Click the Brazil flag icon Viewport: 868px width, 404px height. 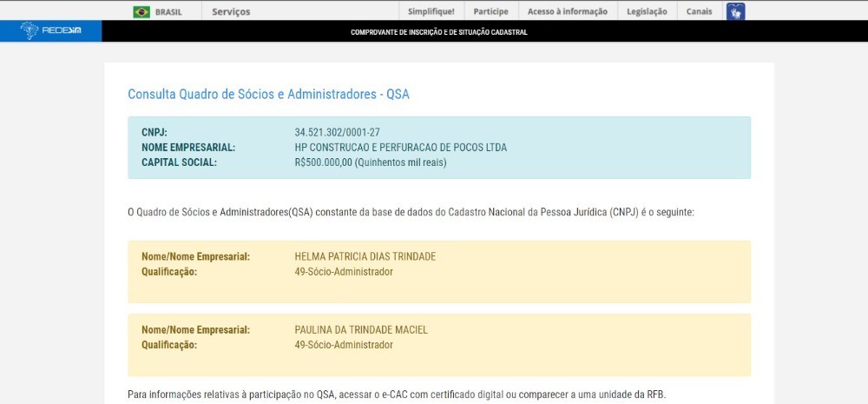click(141, 11)
